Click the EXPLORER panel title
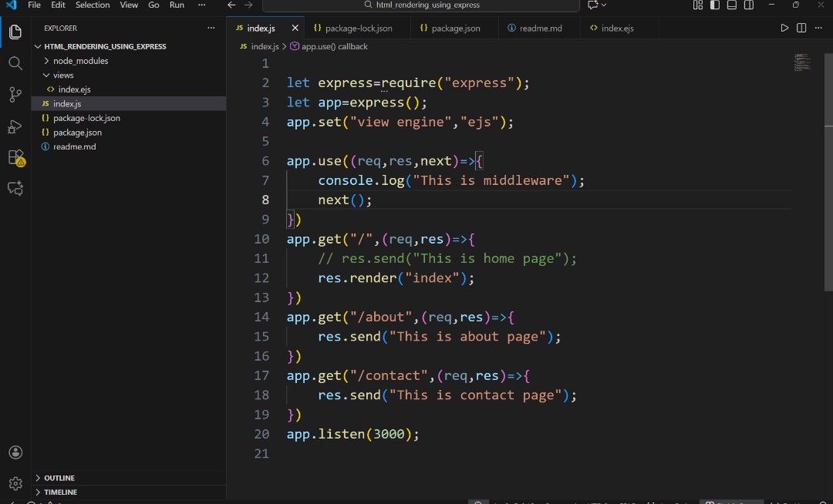 tap(61, 28)
